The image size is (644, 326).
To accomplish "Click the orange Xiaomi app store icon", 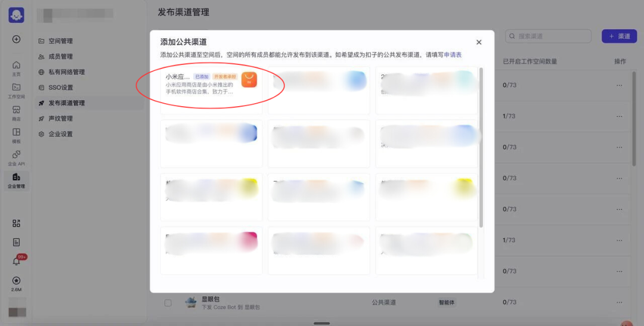I will point(249,80).
